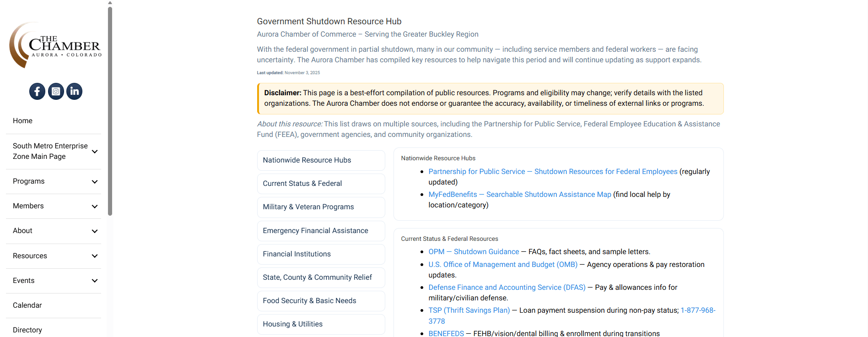Open OPM Shutdown Guidance link
This screenshot has width=868, height=337.
coord(474,252)
